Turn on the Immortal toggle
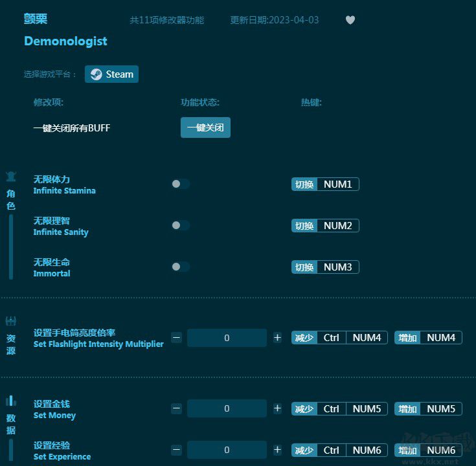Viewport: 476px width, 466px height. coord(181,267)
